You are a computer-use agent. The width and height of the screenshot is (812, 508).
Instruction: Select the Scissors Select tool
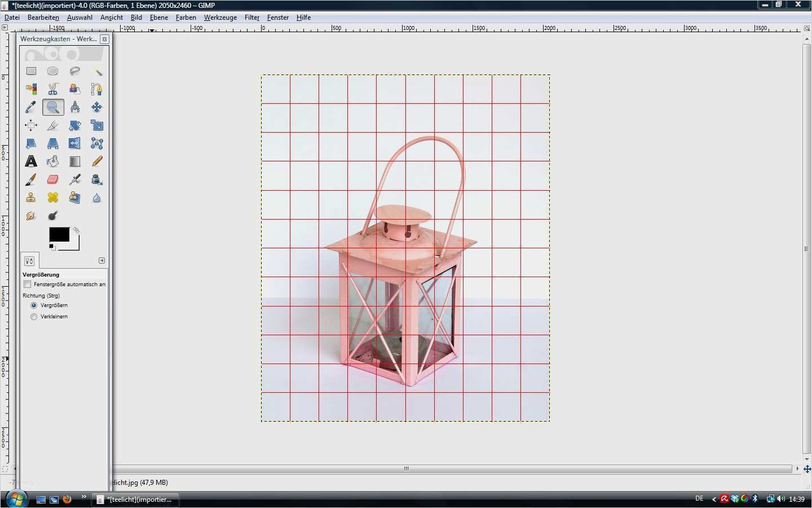(x=53, y=89)
